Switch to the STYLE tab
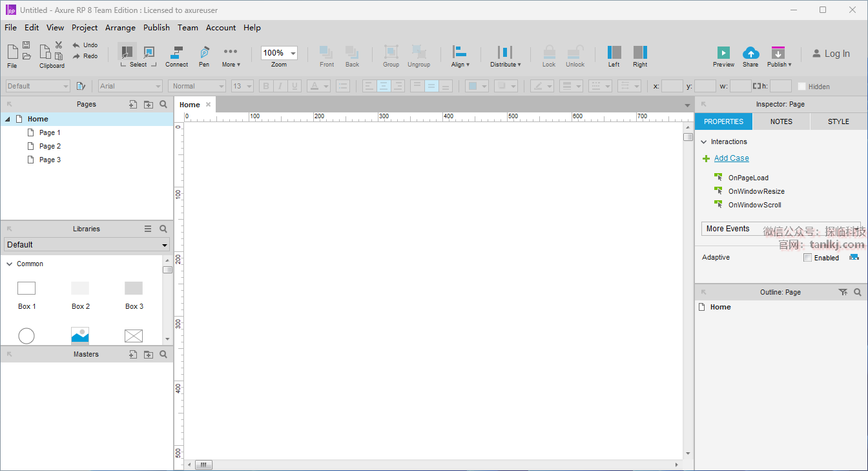This screenshot has height=471, width=868. pyautogui.click(x=838, y=121)
